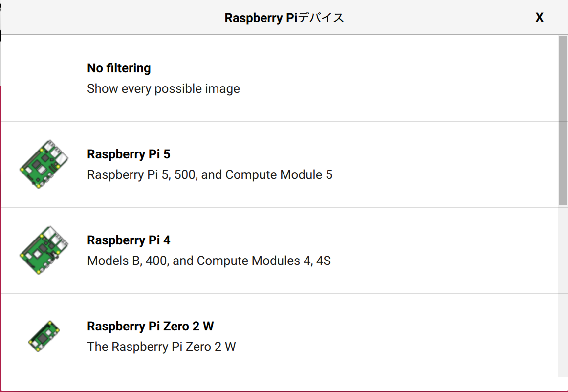Viewport: 568px width, 392px height.
Task: Click the scrollbar track below the thumb
Action: (563, 293)
